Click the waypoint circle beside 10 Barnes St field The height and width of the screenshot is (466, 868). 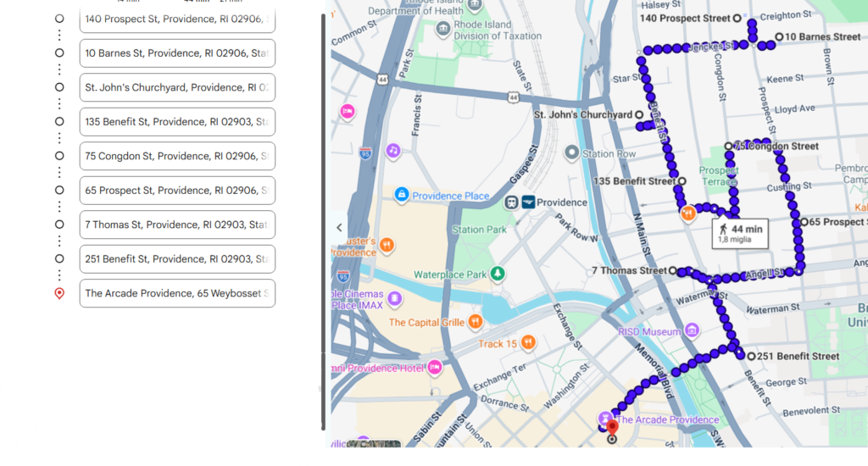[x=59, y=53]
